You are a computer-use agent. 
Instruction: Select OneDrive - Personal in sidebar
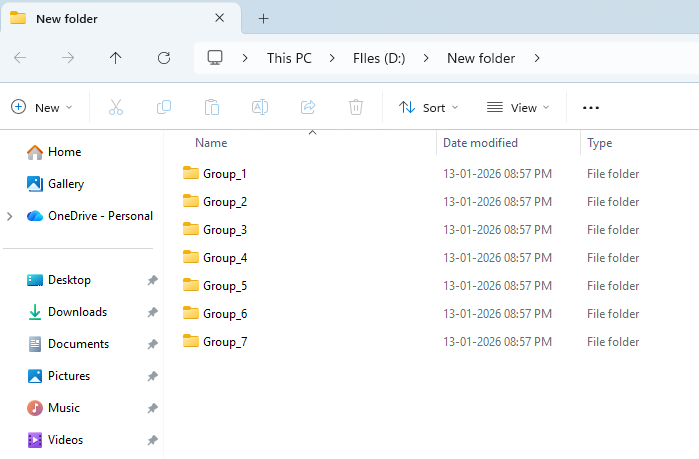100,216
